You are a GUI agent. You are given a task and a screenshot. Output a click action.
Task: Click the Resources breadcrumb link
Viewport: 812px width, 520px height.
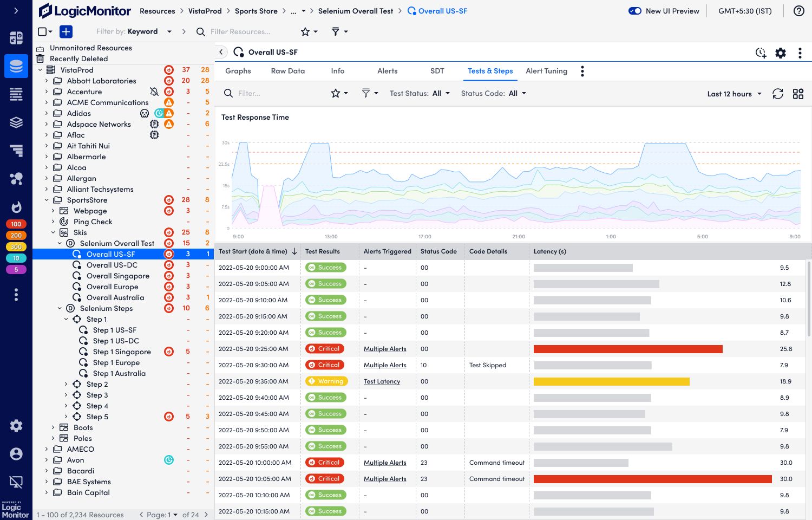158,11
